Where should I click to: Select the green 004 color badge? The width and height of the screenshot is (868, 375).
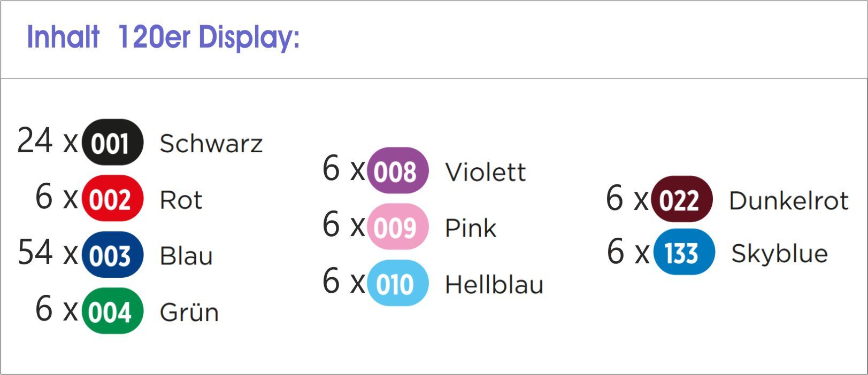point(112,311)
